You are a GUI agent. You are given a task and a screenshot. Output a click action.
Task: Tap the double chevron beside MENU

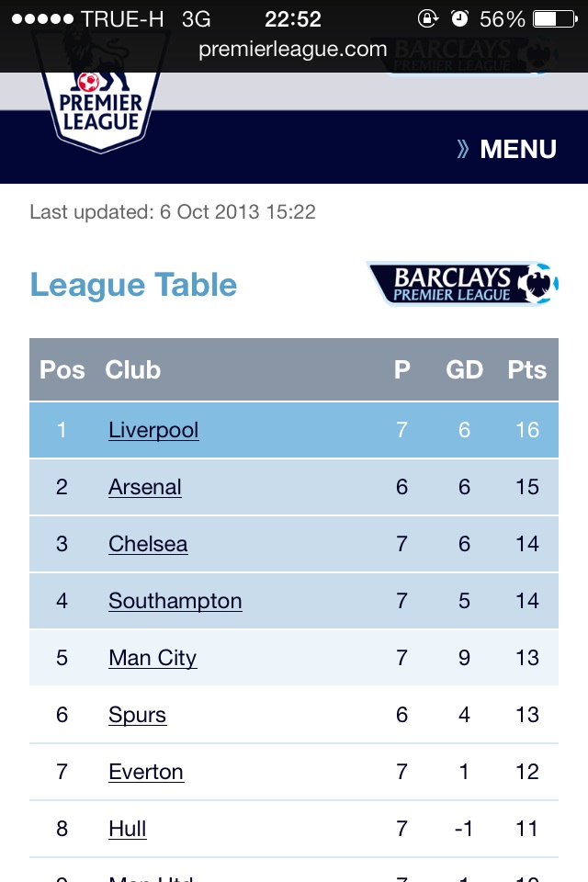[463, 149]
